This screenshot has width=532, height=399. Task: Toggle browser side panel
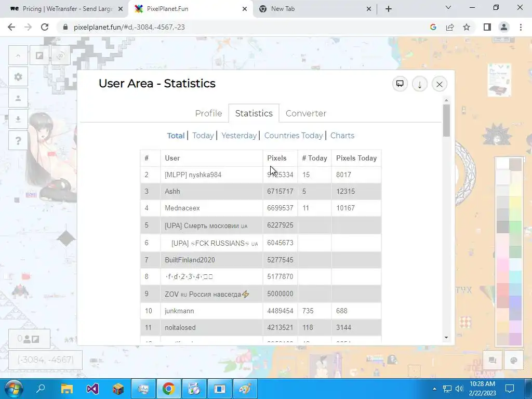[x=487, y=27]
